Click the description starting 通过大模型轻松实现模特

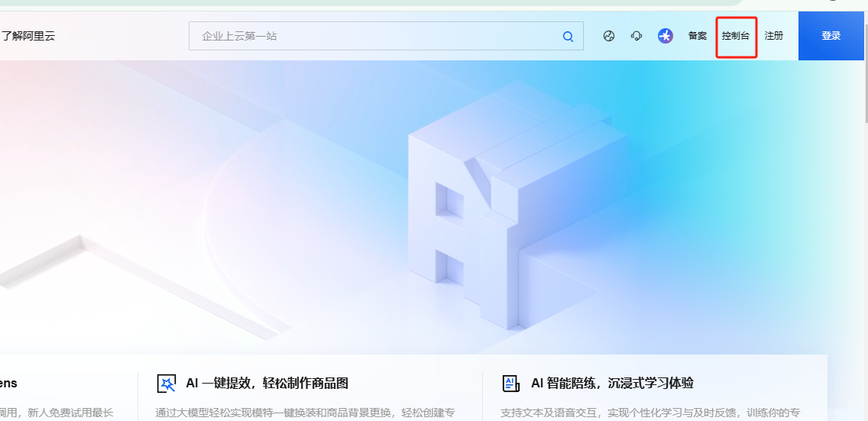306,413
